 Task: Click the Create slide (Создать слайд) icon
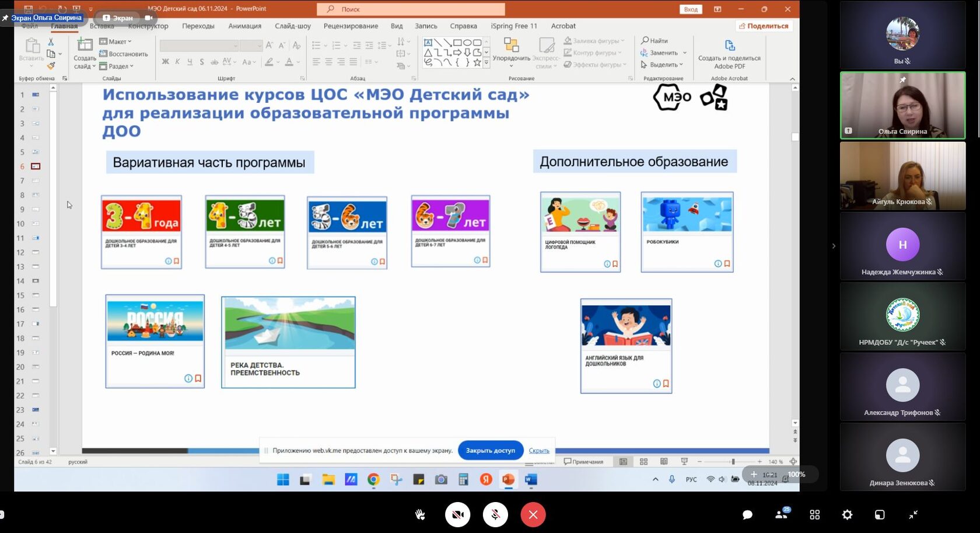click(85, 45)
